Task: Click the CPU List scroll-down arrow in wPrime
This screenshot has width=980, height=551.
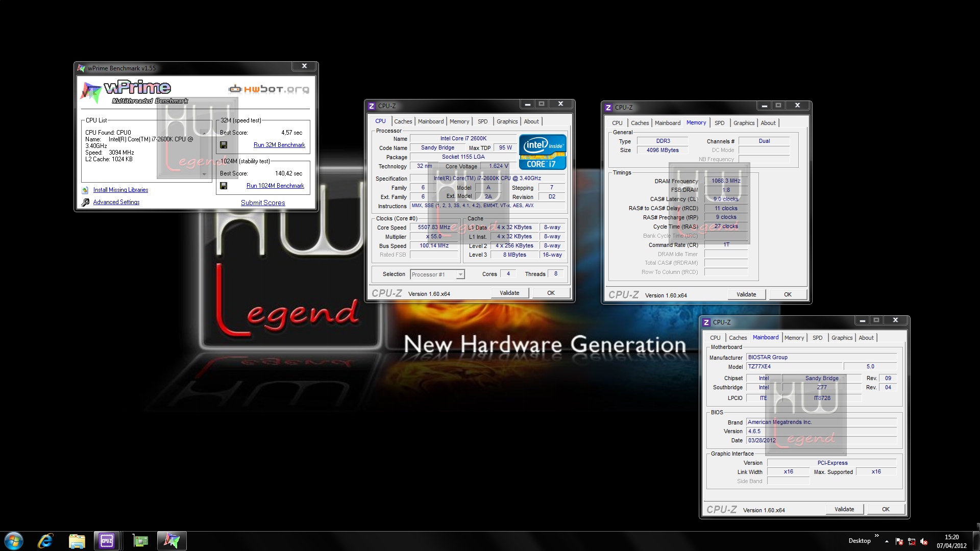Action: point(204,174)
